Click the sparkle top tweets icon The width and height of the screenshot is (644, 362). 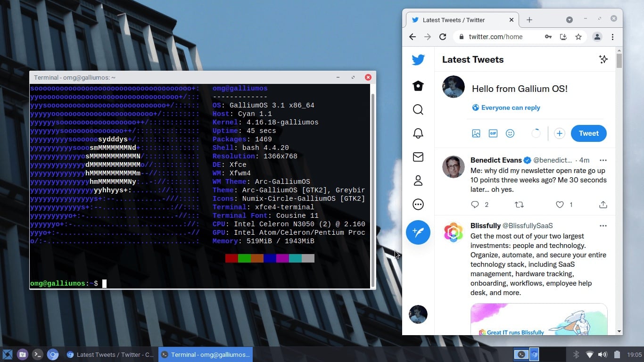[x=603, y=59]
